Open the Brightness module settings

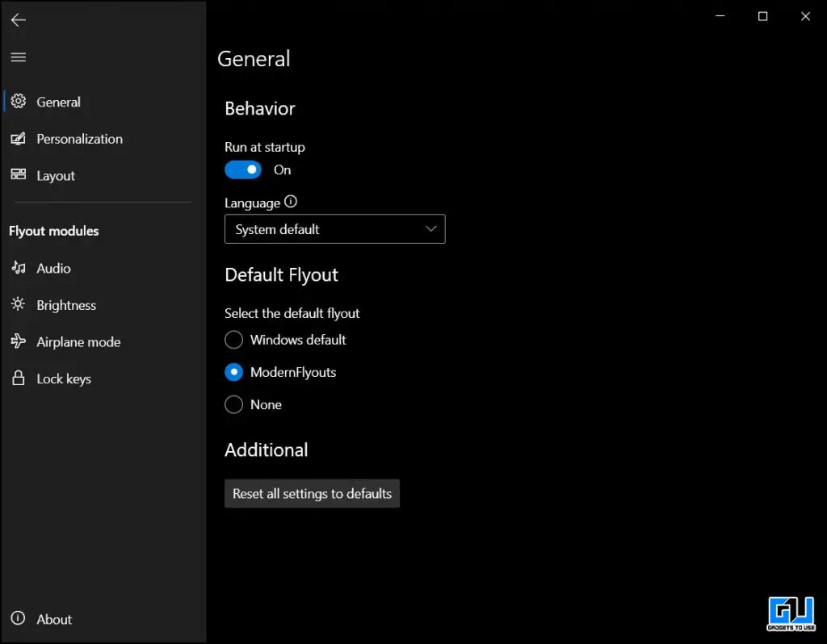(x=18, y=304)
